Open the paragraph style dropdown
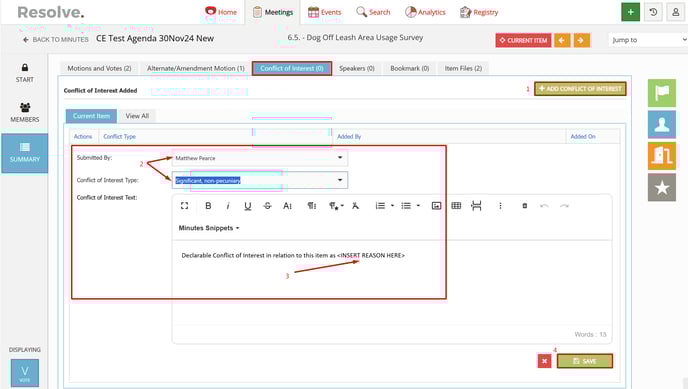Image resolution: width=688 pixels, height=389 pixels. click(x=336, y=206)
